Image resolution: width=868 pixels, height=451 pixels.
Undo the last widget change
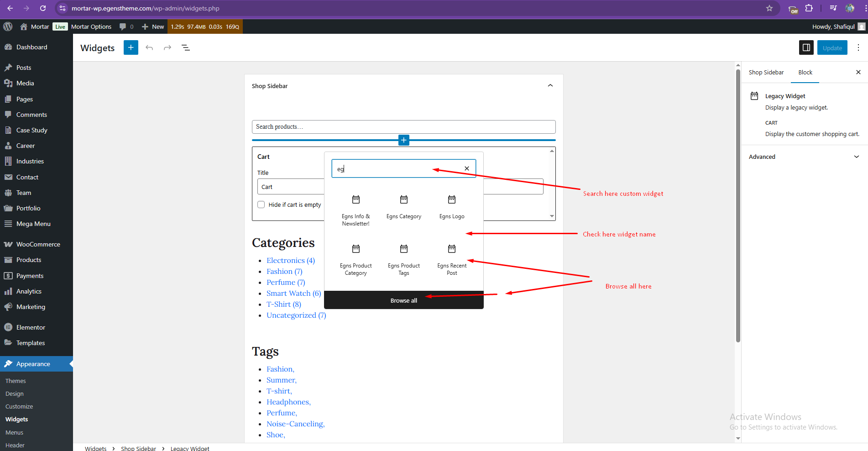coord(149,47)
